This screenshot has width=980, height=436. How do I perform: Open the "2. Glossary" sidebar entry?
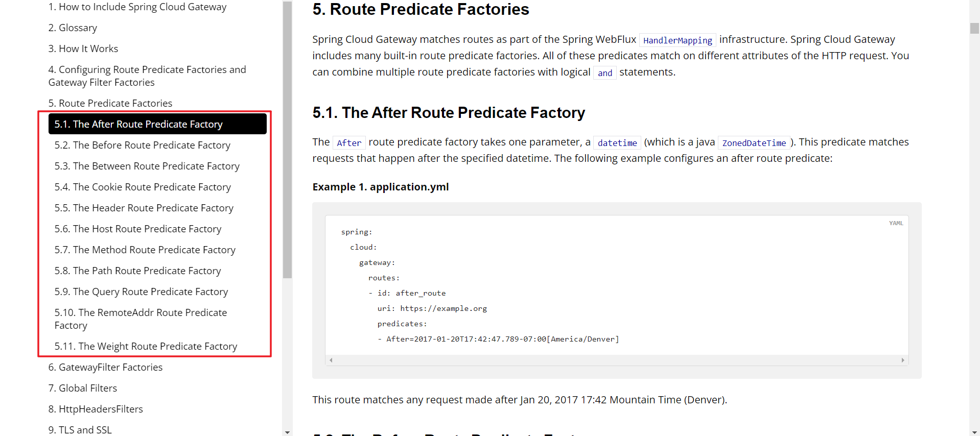[x=73, y=28]
